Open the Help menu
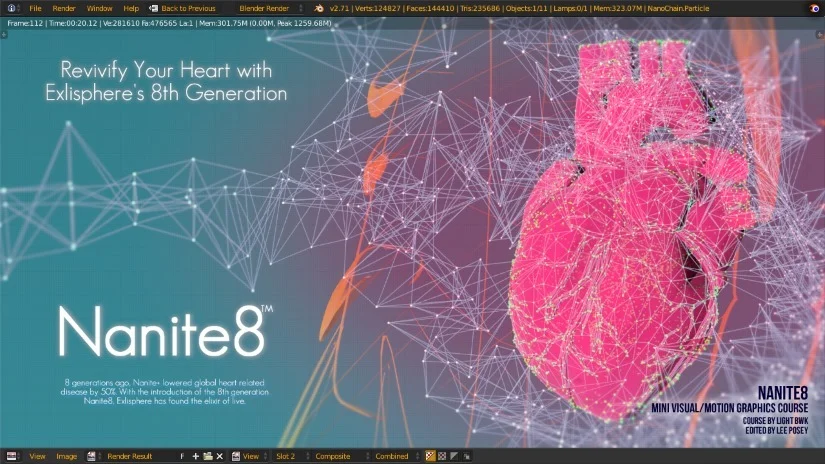 [x=131, y=8]
